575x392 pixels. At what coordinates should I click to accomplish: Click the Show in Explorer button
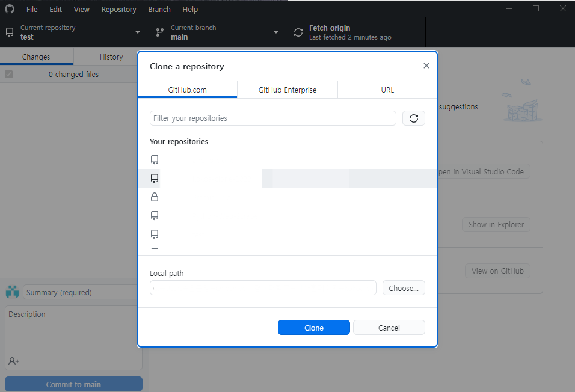point(496,224)
